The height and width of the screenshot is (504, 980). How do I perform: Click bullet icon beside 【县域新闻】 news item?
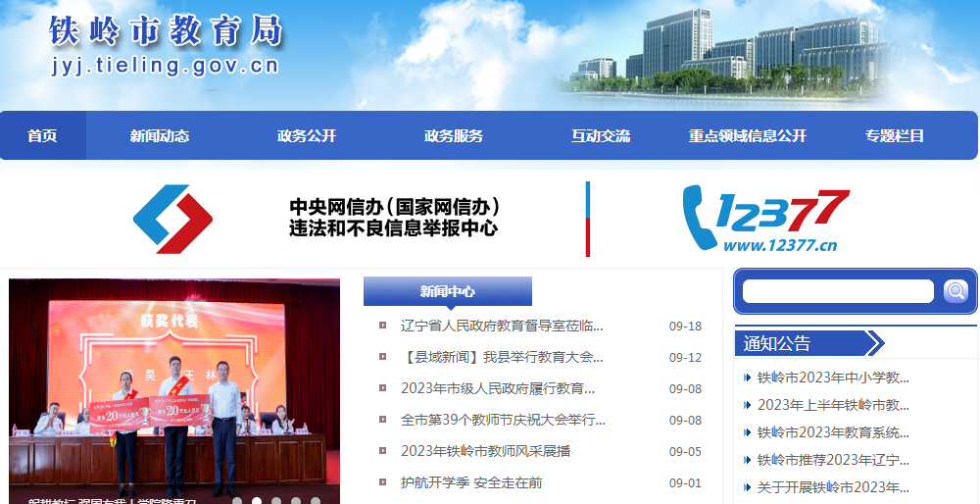click(382, 356)
